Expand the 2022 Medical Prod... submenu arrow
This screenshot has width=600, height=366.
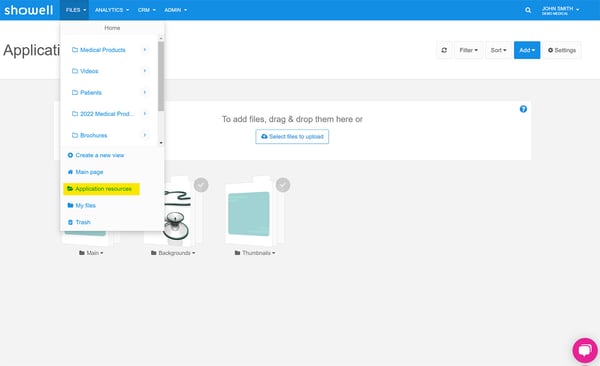click(x=145, y=113)
